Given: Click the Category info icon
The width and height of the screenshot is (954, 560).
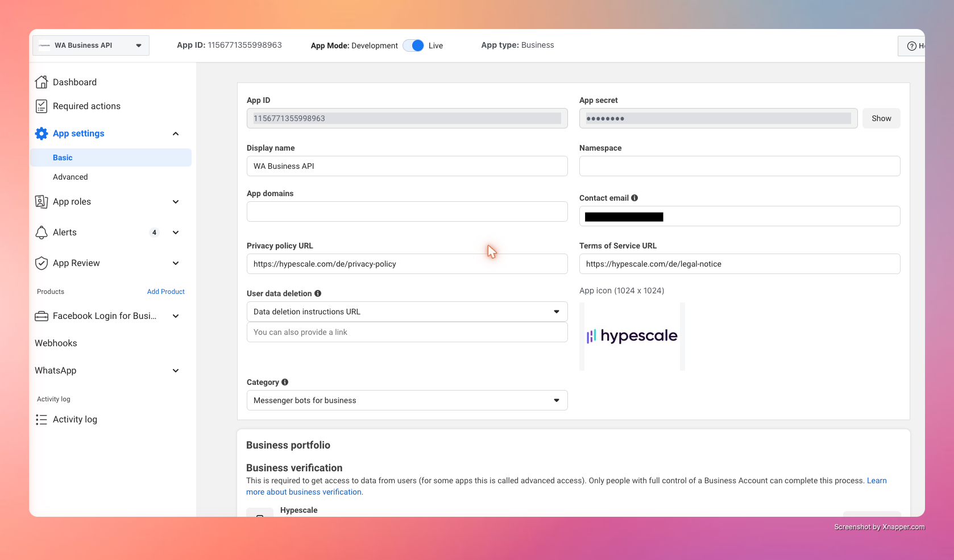Looking at the screenshot, I should 285,382.
